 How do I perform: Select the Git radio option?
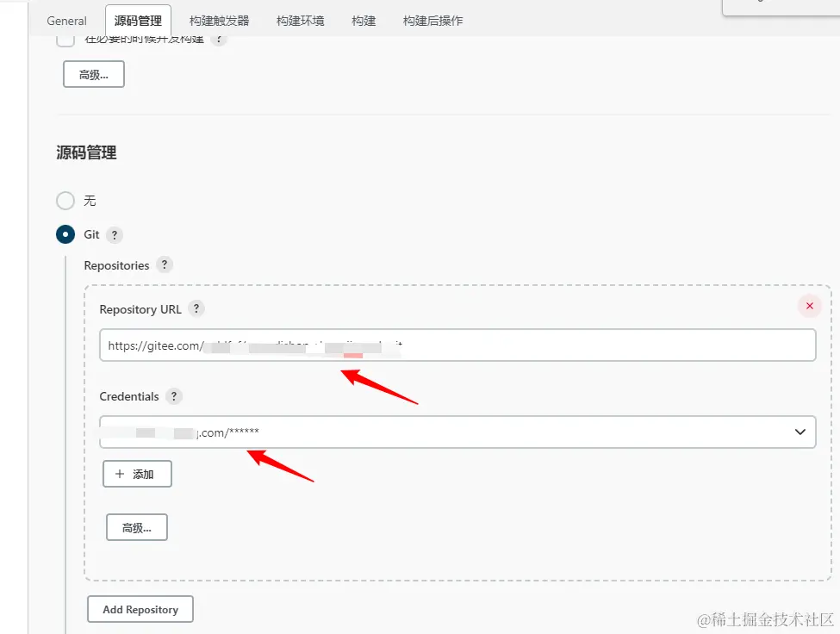click(x=65, y=234)
